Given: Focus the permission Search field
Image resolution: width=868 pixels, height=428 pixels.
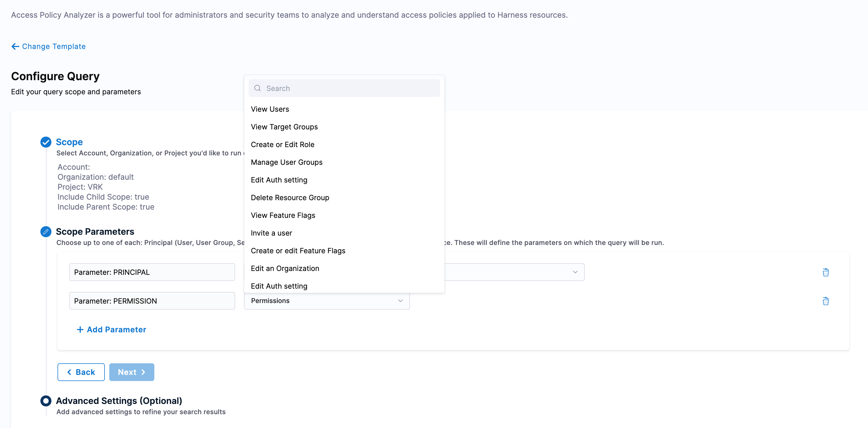Looking at the screenshot, I should click(x=350, y=88).
